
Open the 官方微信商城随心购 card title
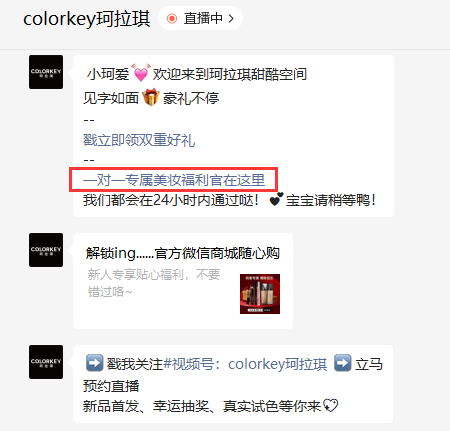click(182, 253)
